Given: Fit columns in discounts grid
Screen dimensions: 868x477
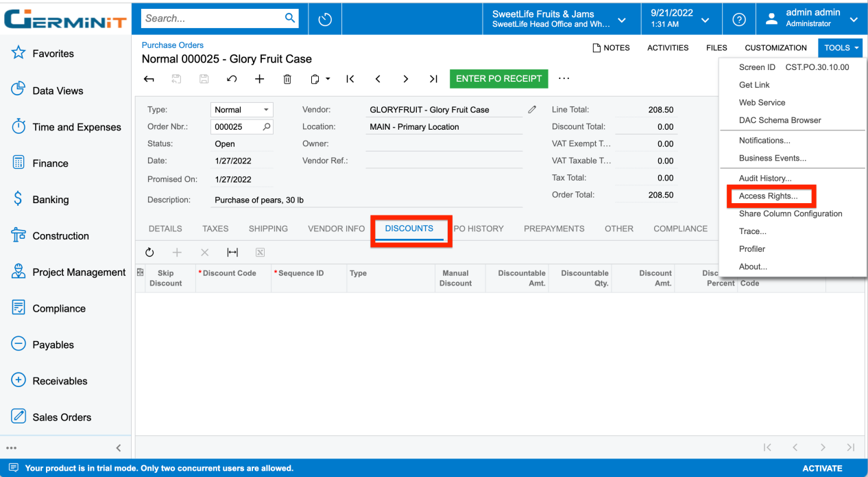Looking at the screenshot, I should tap(232, 253).
